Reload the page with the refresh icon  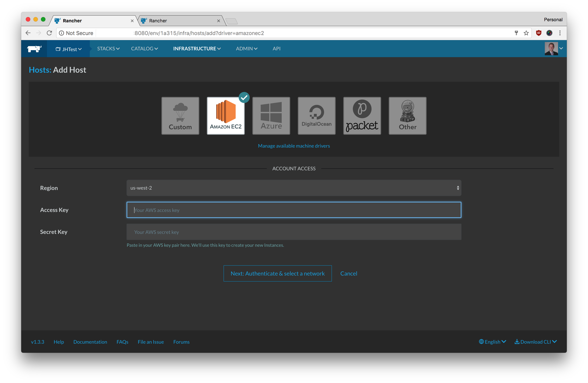[49, 33]
